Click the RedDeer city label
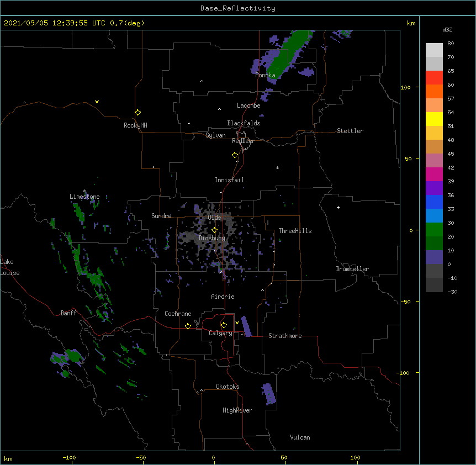This screenshot has width=476, height=465. [x=243, y=141]
